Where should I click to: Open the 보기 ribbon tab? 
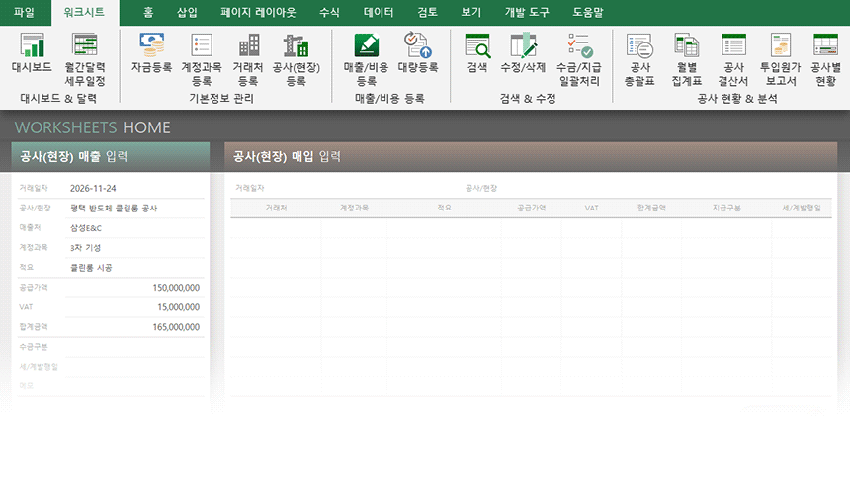(x=471, y=13)
